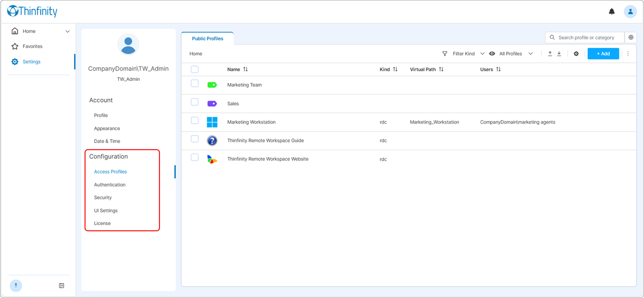Open License configuration
The width and height of the screenshot is (644, 298).
coord(102,223)
